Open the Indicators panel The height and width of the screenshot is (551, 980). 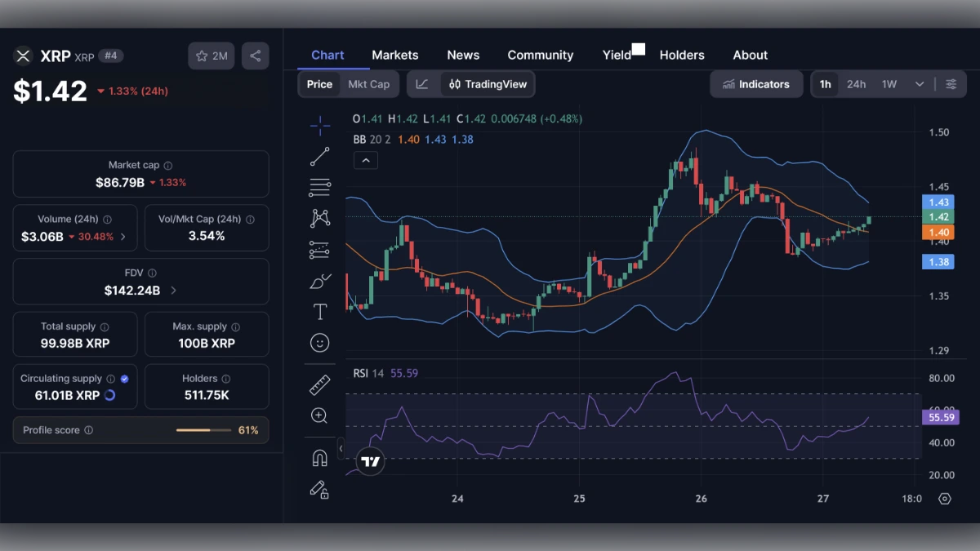(x=755, y=83)
